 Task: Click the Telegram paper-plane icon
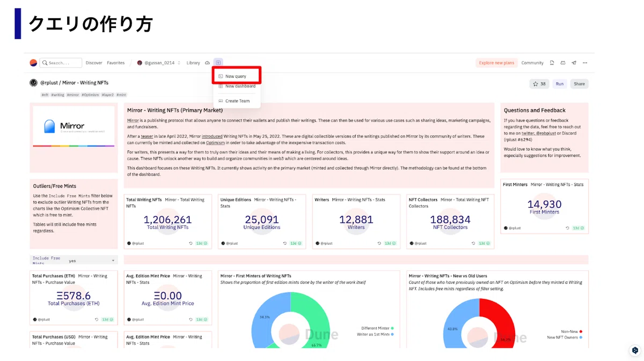point(574,63)
